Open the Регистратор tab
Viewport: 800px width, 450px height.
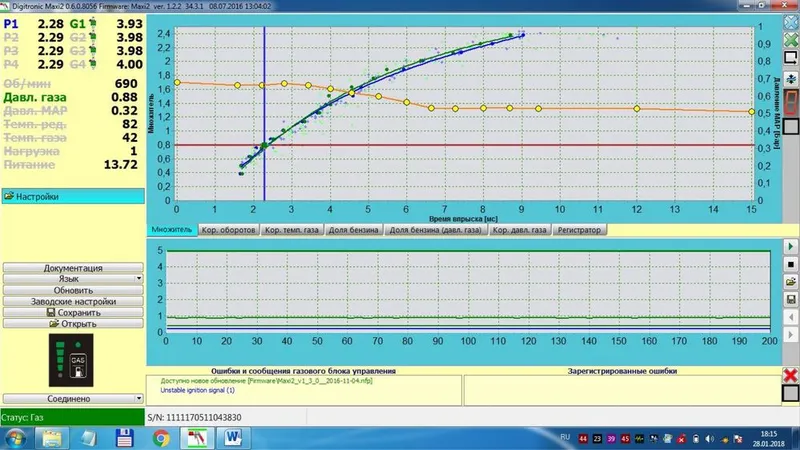click(x=579, y=230)
